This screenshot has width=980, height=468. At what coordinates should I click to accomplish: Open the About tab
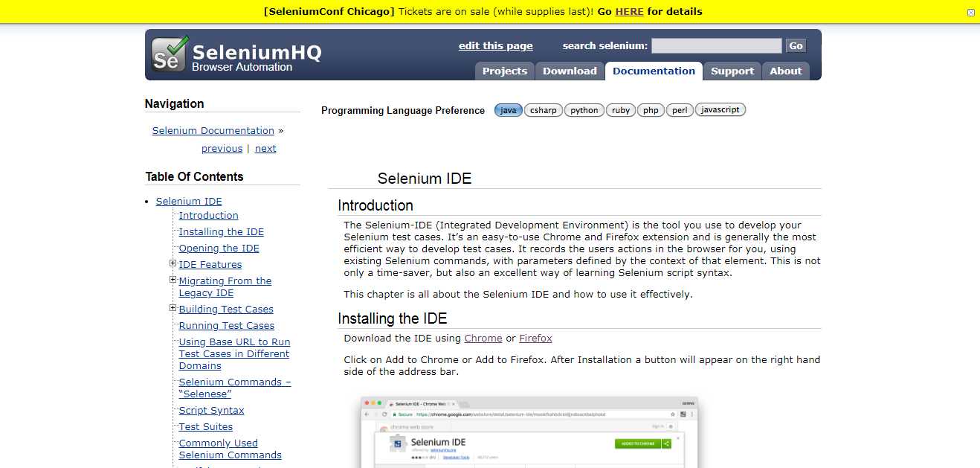pyautogui.click(x=786, y=71)
